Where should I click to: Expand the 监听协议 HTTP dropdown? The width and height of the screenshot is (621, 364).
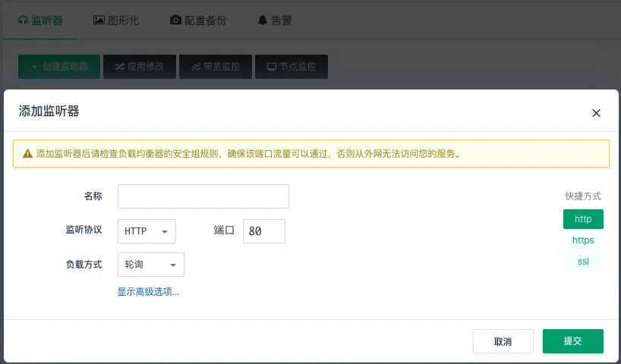[147, 231]
